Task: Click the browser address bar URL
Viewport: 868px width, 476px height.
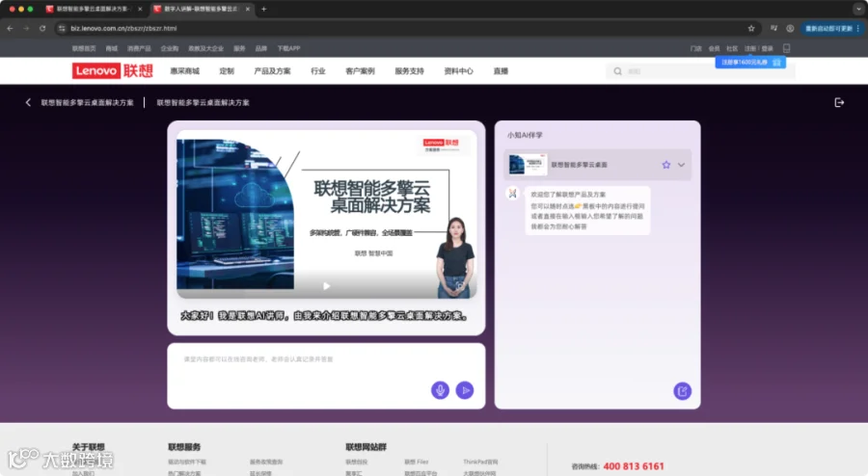Action: [124, 28]
